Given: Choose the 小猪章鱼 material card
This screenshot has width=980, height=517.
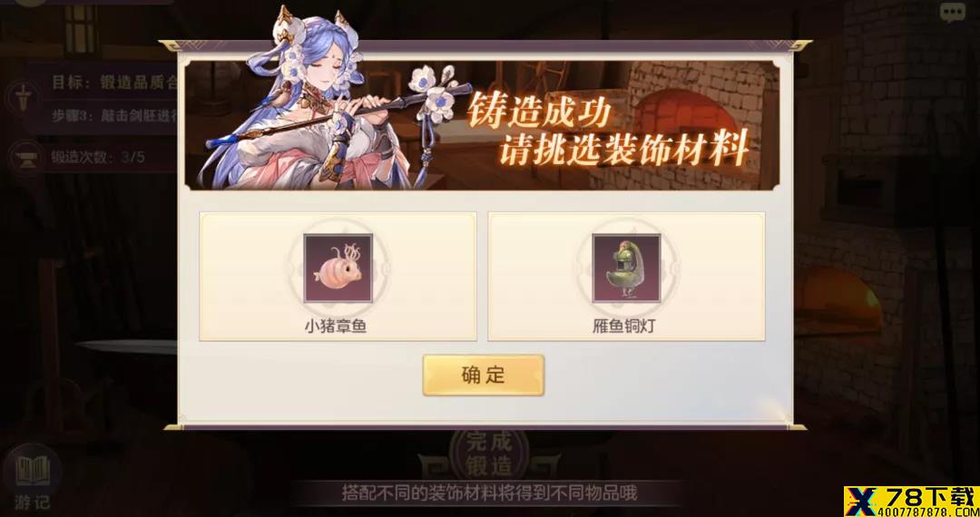Looking at the screenshot, I should pyautogui.click(x=338, y=277).
